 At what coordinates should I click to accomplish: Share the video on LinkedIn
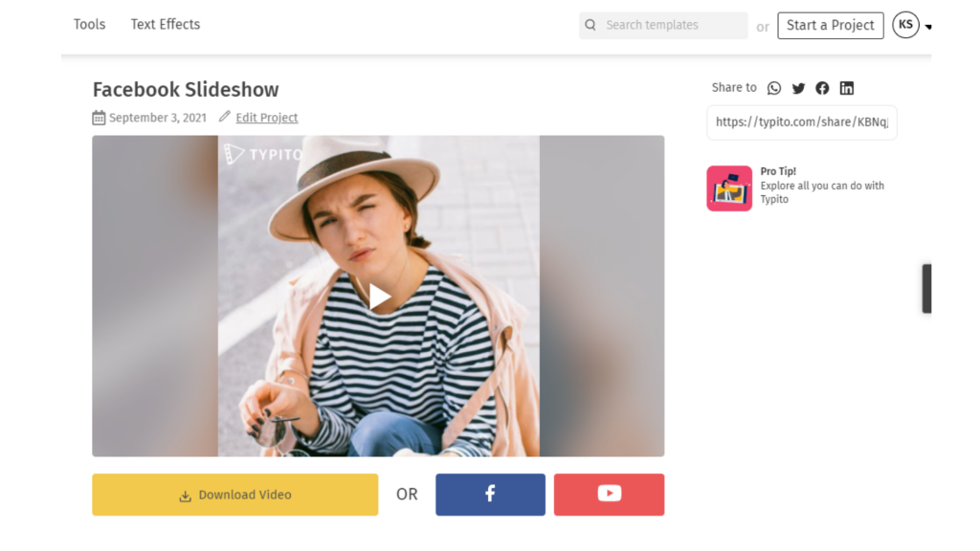(846, 87)
